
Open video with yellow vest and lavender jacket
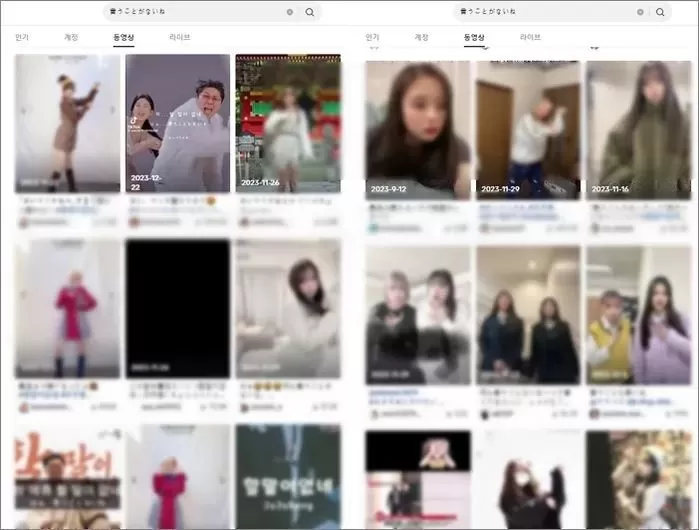point(639,315)
